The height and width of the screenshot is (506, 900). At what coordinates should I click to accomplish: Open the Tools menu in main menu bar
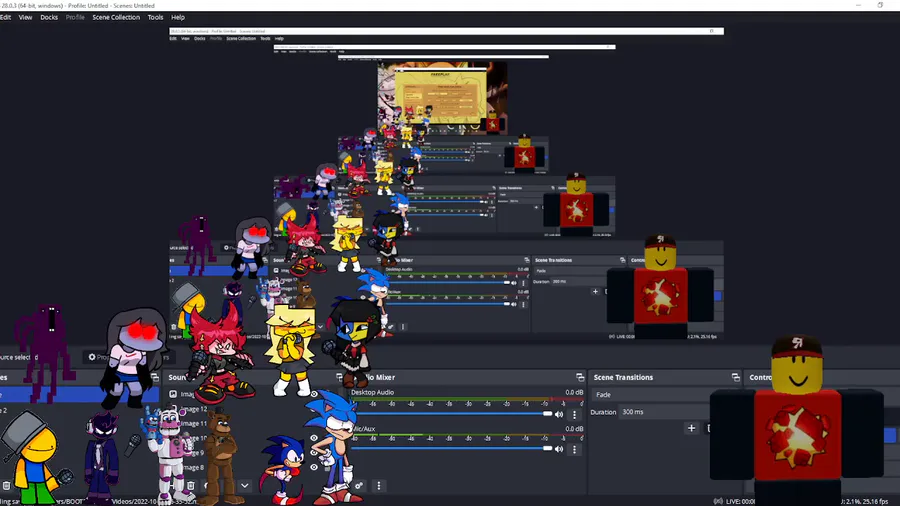tap(156, 17)
